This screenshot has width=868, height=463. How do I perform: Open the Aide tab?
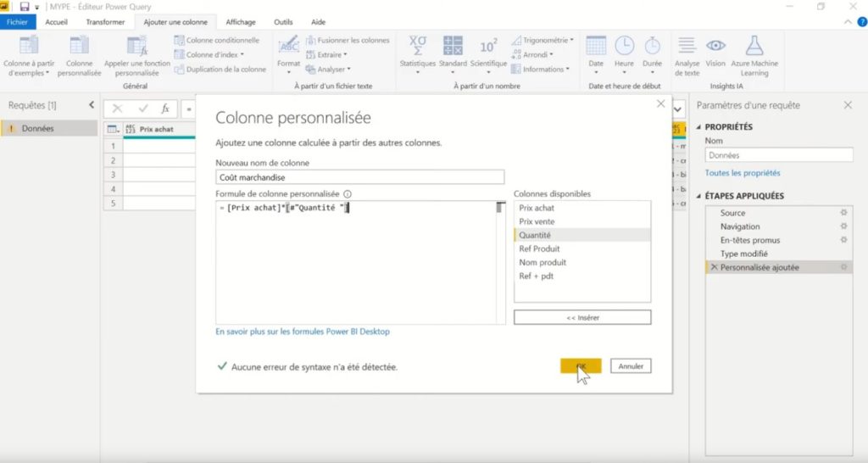click(x=319, y=22)
